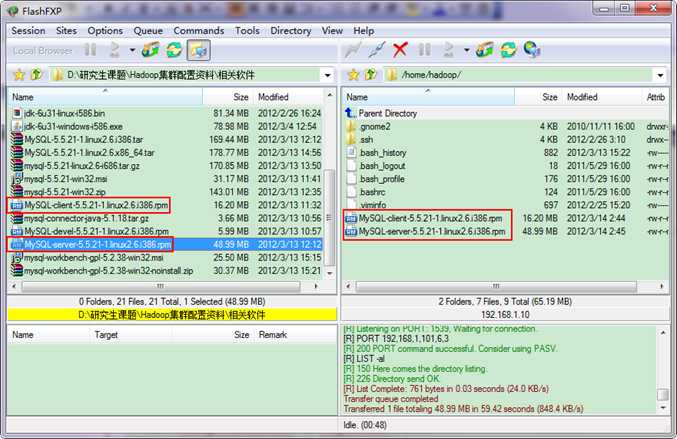Click the remote pane favorites star icon
This screenshot has height=439, width=677.
[353, 75]
